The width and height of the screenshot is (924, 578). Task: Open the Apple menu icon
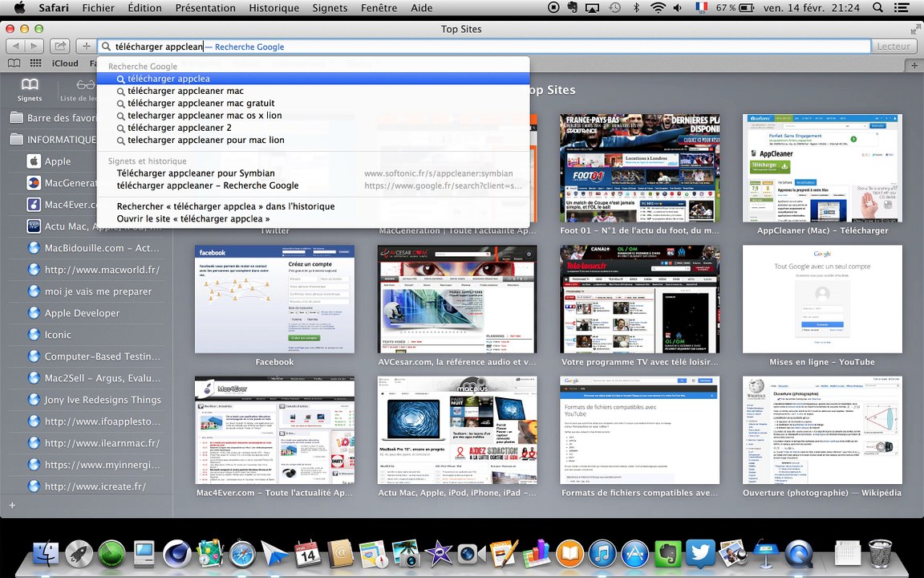tap(19, 8)
